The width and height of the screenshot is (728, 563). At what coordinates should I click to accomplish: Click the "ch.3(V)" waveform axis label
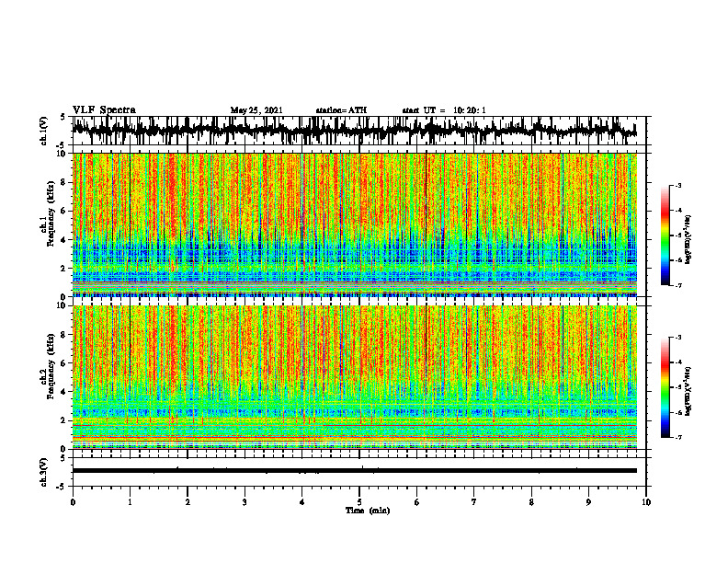pos(44,472)
